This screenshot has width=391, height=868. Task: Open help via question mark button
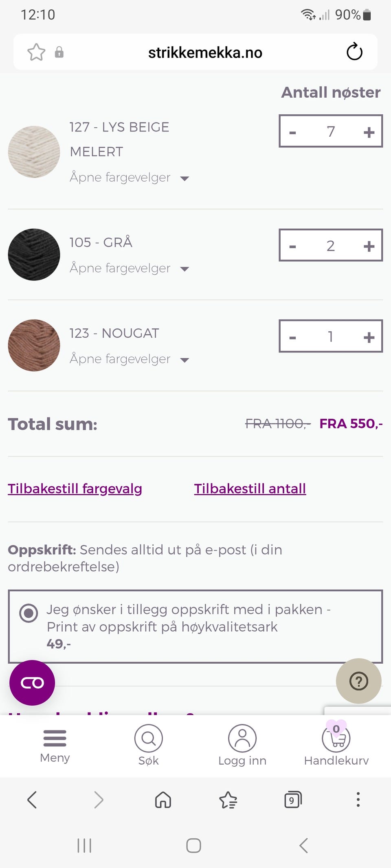(x=359, y=681)
